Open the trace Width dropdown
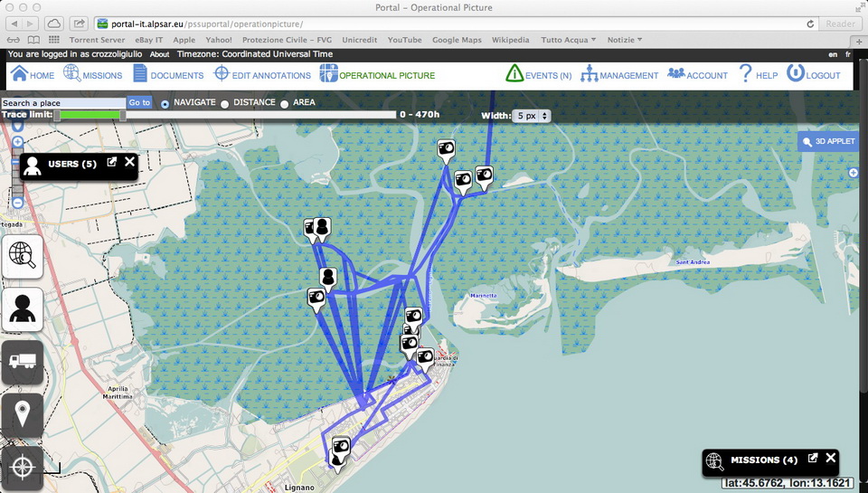 click(x=532, y=116)
